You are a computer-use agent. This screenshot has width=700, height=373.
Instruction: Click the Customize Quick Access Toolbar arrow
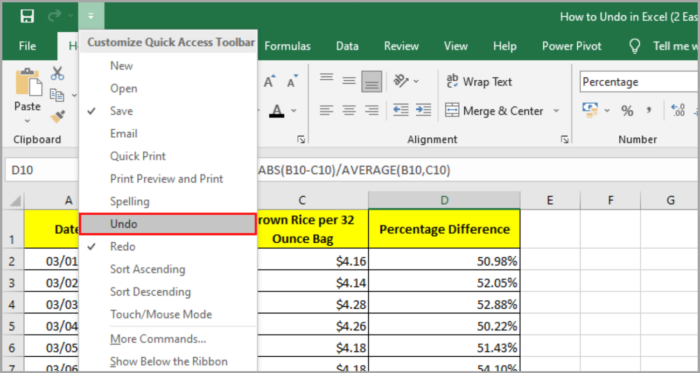(x=91, y=17)
